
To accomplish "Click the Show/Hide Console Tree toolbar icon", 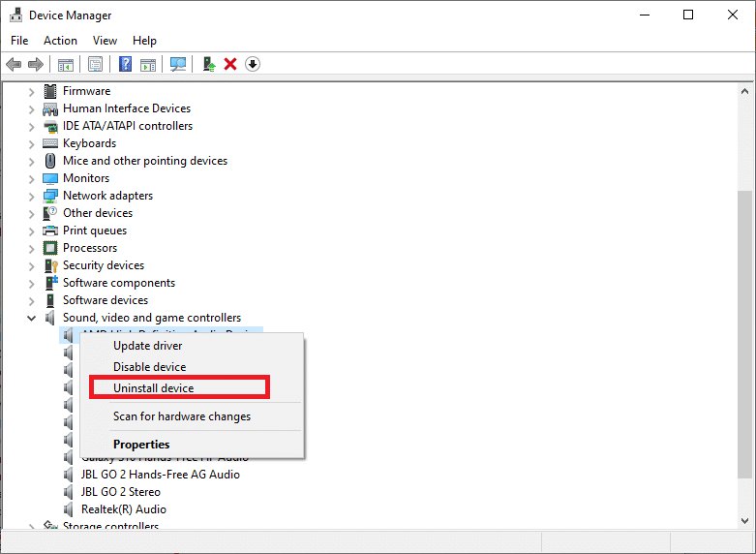I will pyautogui.click(x=66, y=64).
